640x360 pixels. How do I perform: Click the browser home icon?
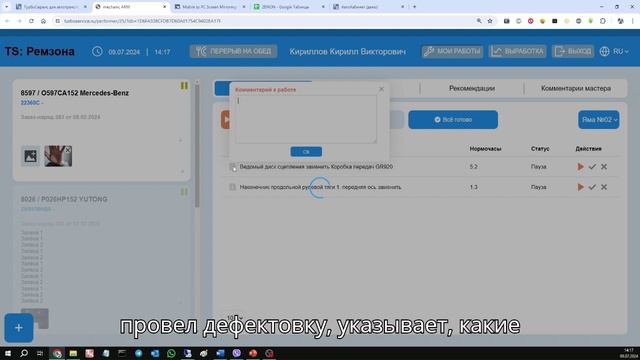coord(43,21)
